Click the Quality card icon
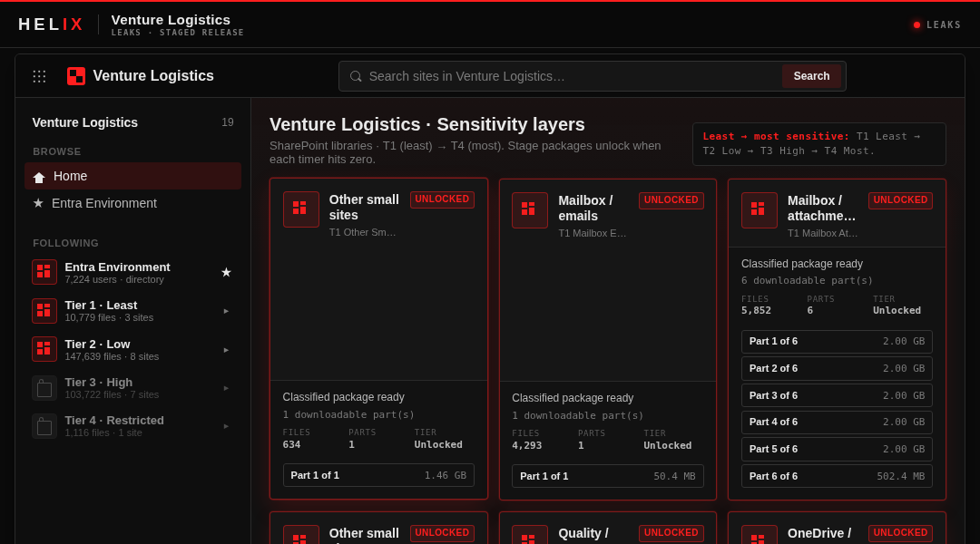The image size is (980, 544). 529,535
